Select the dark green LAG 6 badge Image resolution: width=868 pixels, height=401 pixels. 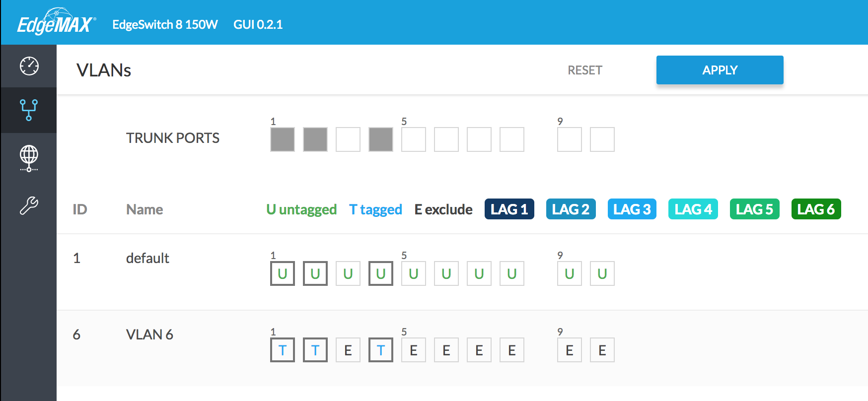pyautogui.click(x=816, y=209)
